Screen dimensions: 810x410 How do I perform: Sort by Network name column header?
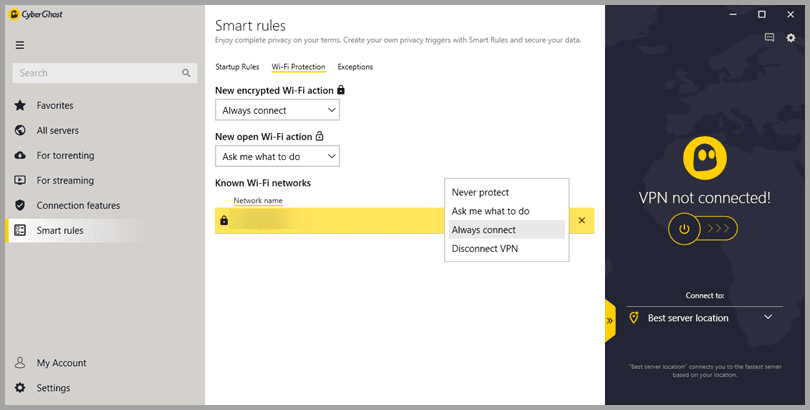[258, 200]
